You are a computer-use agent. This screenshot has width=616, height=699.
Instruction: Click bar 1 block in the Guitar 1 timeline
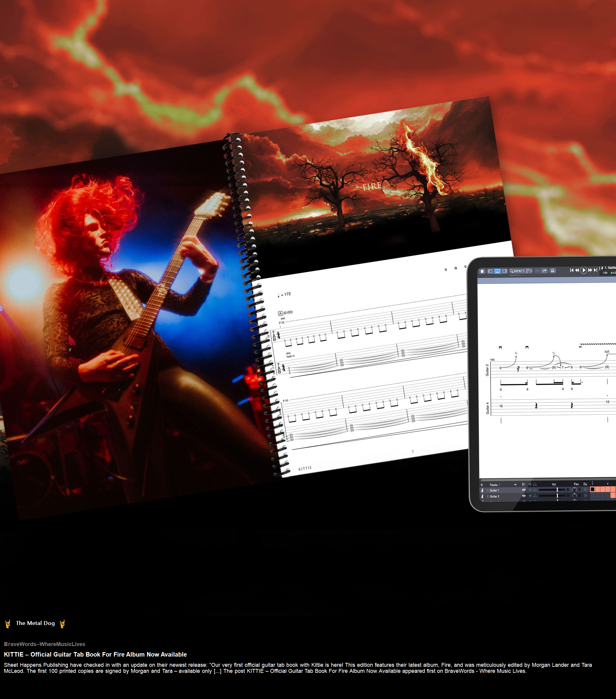click(x=593, y=489)
